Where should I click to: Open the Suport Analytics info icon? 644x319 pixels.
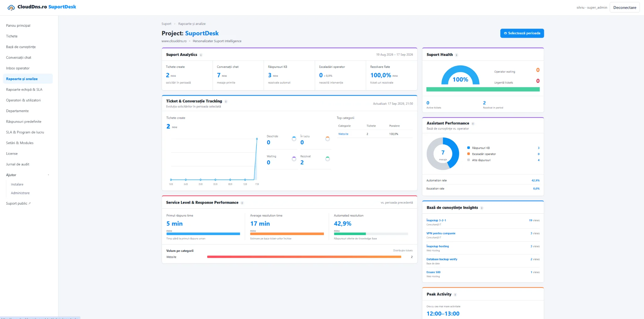click(x=201, y=55)
